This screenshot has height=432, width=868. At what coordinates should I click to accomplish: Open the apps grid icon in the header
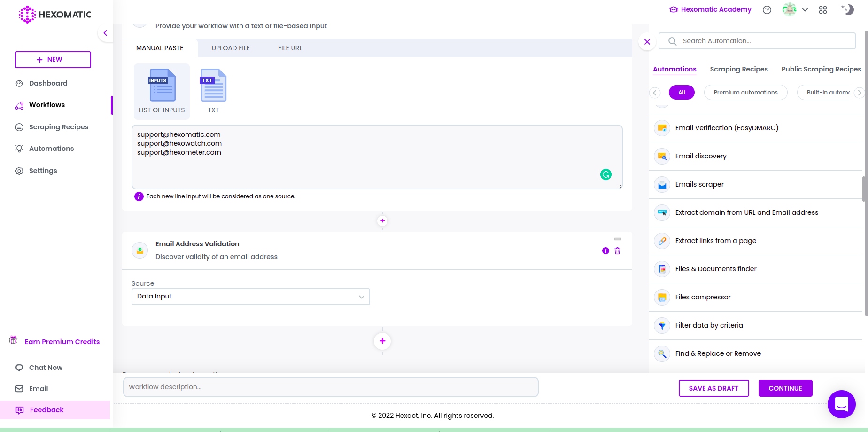(x=822, y=9)
